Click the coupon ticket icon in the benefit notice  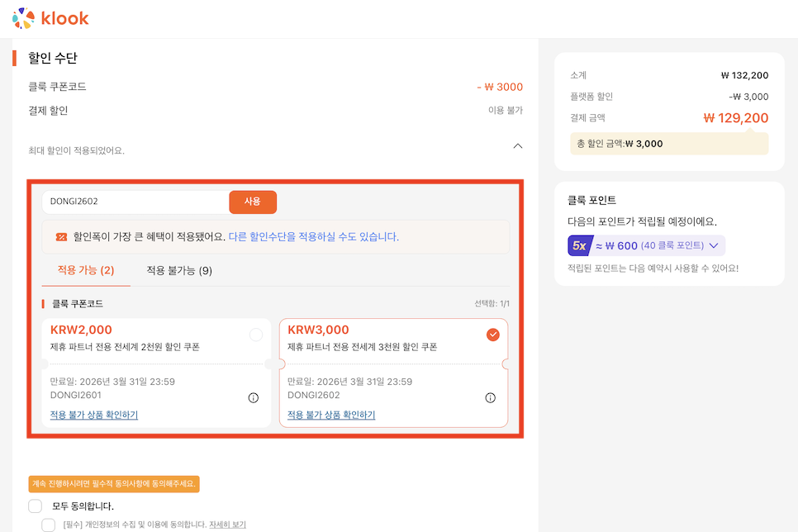click(62, 237)
